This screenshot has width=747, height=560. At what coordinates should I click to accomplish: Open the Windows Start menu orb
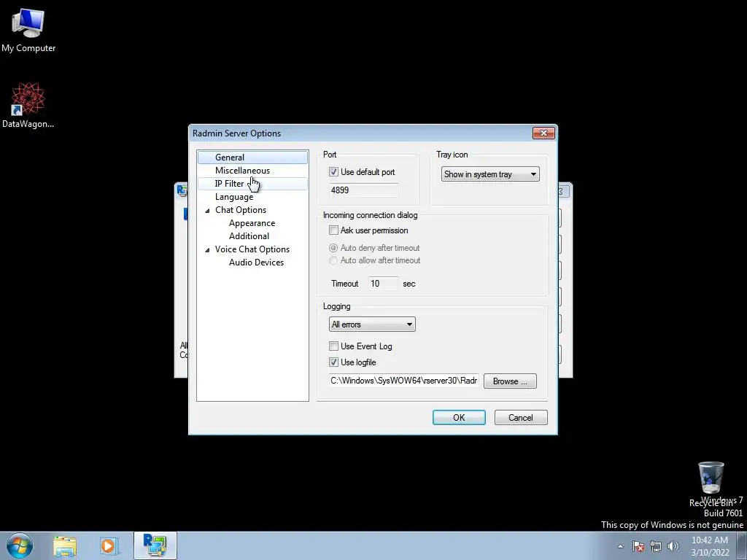point(20,545)
